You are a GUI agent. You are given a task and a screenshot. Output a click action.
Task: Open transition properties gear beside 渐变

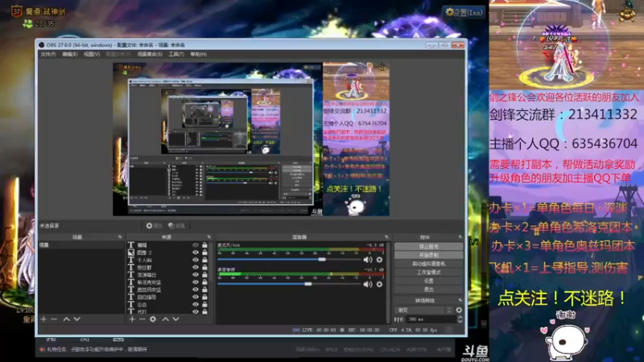click(459, 310)
